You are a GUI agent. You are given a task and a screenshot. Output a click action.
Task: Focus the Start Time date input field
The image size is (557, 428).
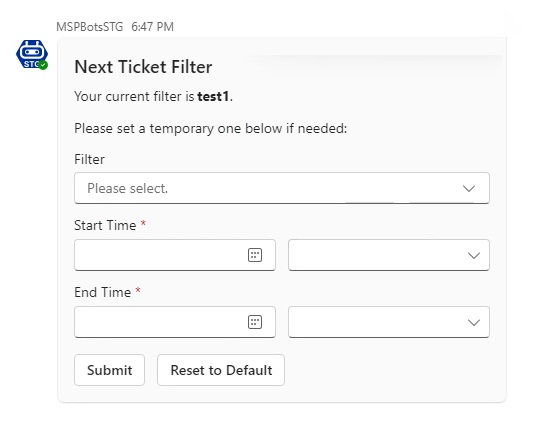tap(175, 255)
